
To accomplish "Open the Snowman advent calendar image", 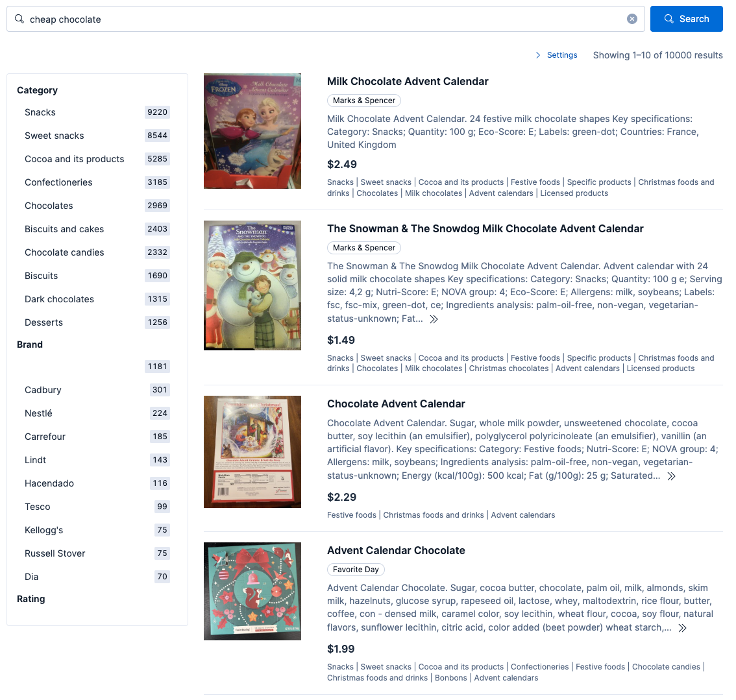I will [x=252, y=285].
